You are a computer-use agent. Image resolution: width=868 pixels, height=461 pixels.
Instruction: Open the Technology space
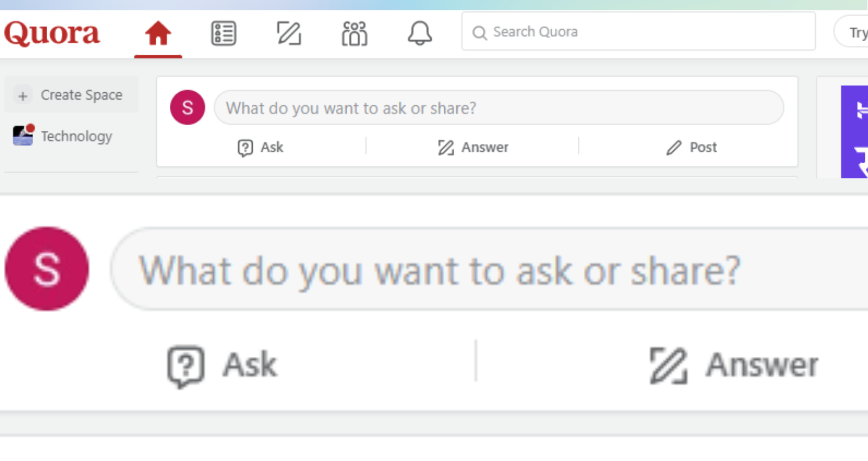click(76, 136)
